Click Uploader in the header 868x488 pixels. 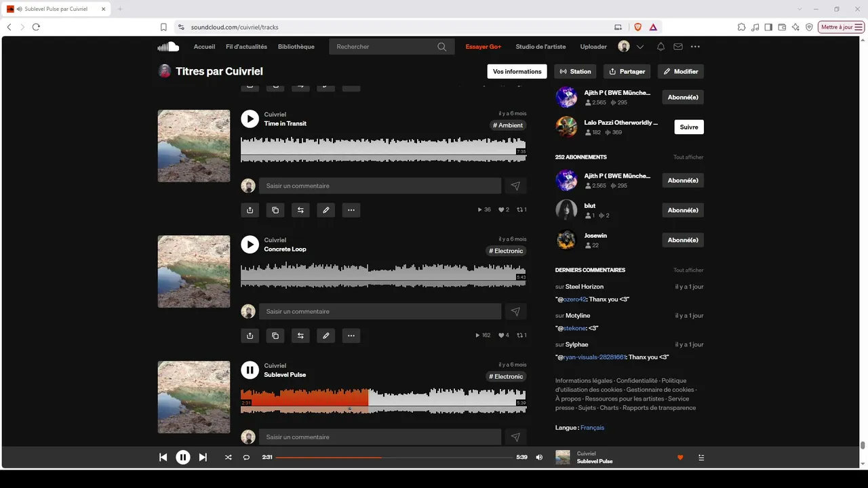pyautogui.click(x=593, y=47)
